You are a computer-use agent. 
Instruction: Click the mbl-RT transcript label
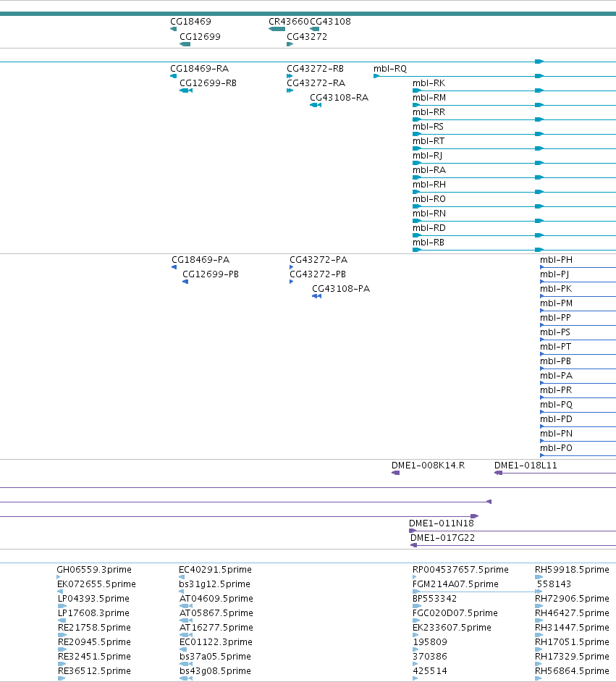tap(429, 141)
